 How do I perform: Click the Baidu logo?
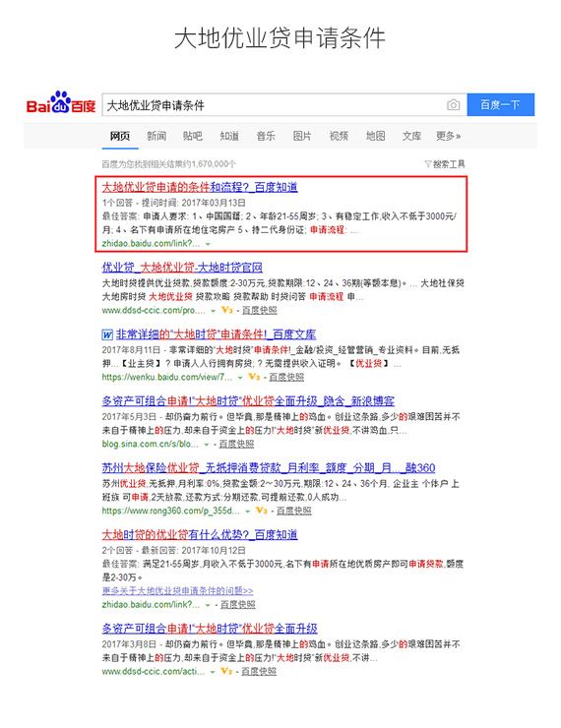tap(61, 103)
